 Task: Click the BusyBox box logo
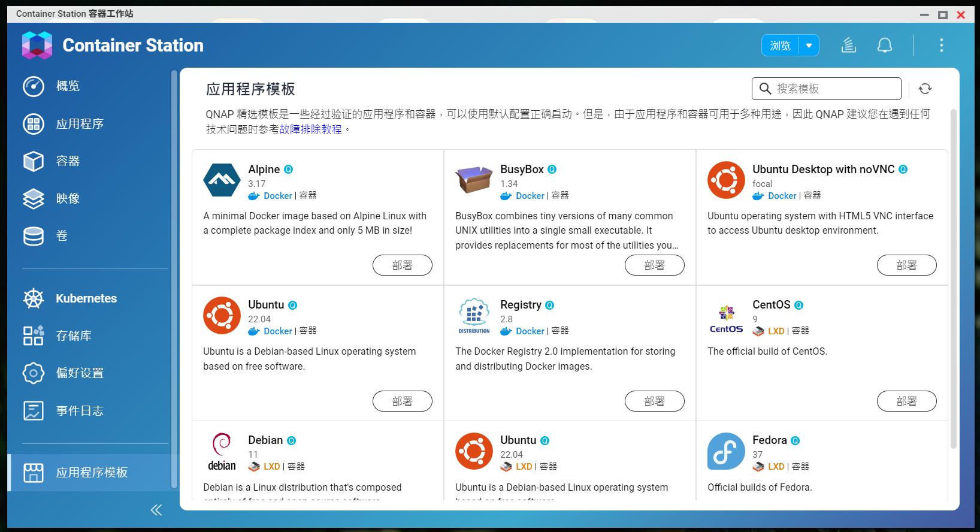pos(474,180)
